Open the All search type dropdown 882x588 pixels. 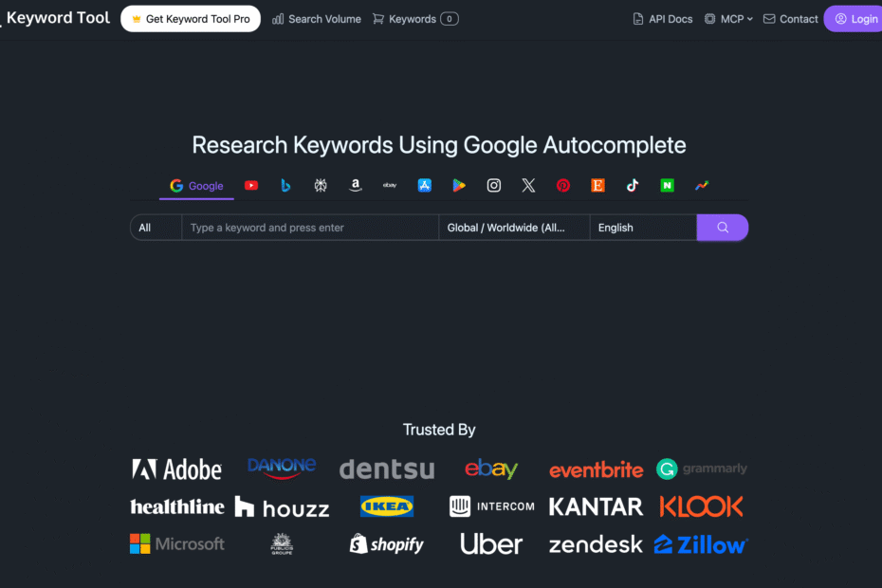click(156, 228)
